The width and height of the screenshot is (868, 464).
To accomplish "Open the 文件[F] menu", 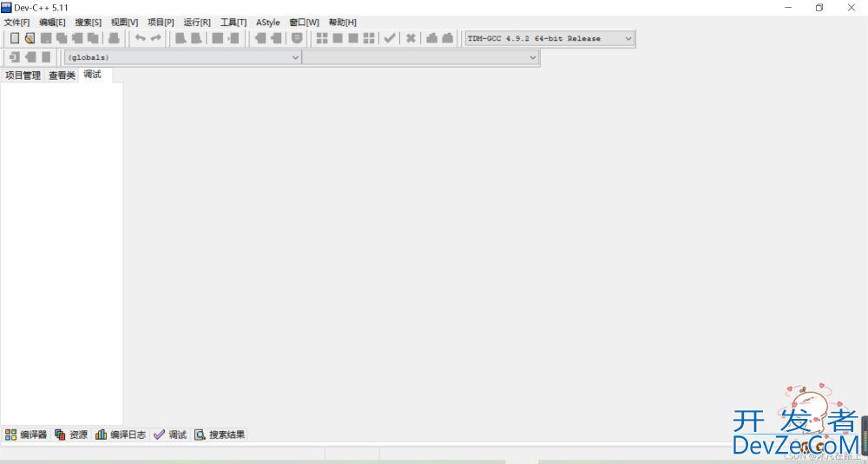I will [x=16, y=23].
